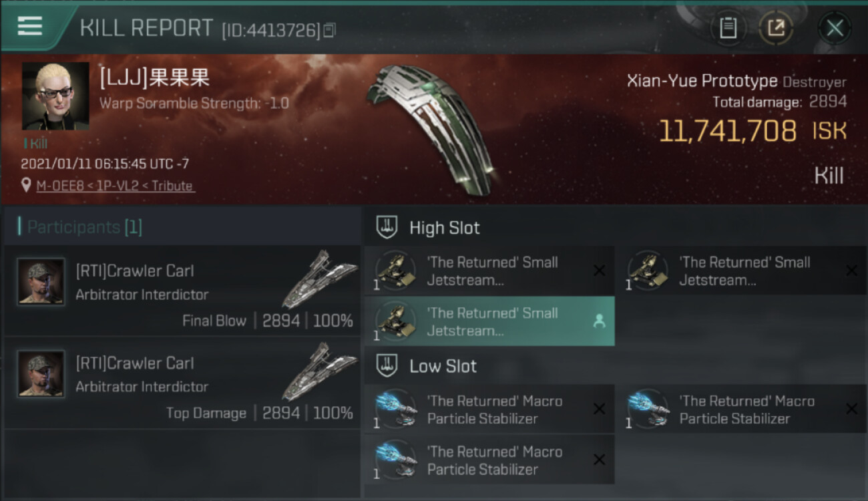This screenshot has height=501, width=868.
Task: Select the highlighted Small Jetstream module
Action: coord(489,321)
